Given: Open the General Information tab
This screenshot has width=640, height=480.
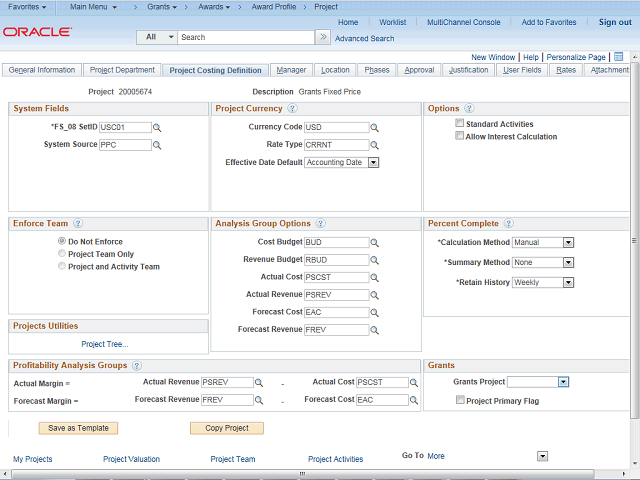Looking at the screenshot, I should pos(42,71).
